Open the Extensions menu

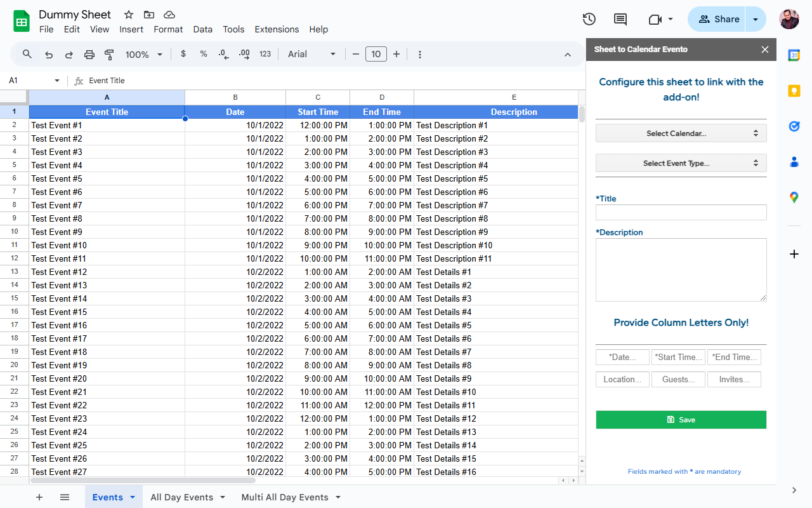(x=277, y=29)
